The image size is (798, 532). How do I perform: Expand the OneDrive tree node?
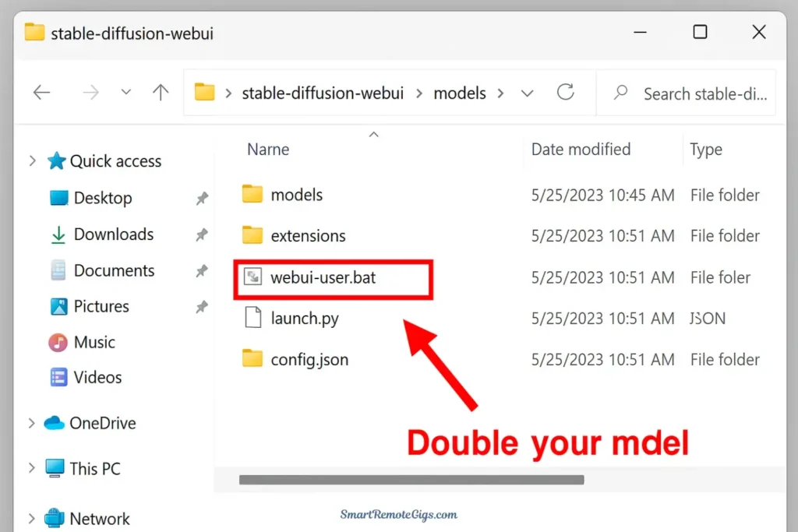tap(32, 423)
